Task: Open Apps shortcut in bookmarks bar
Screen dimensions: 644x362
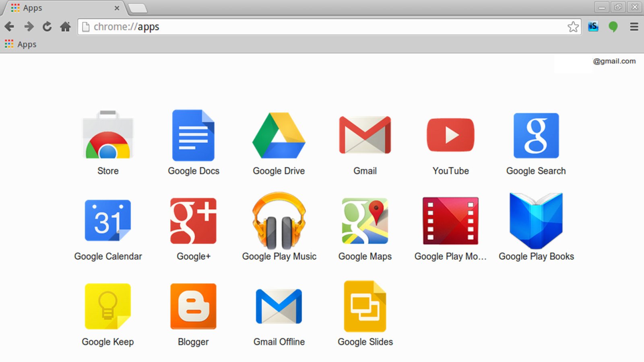Action: coord(21,44)
